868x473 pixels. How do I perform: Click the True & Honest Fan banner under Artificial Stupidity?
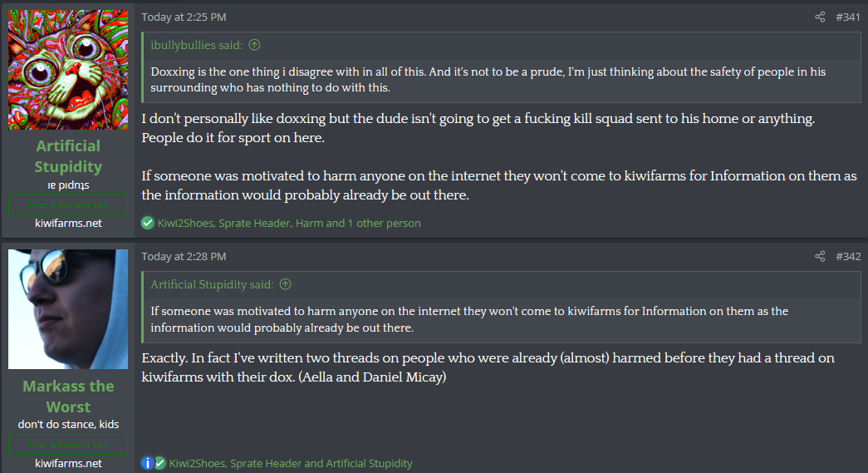68,204
